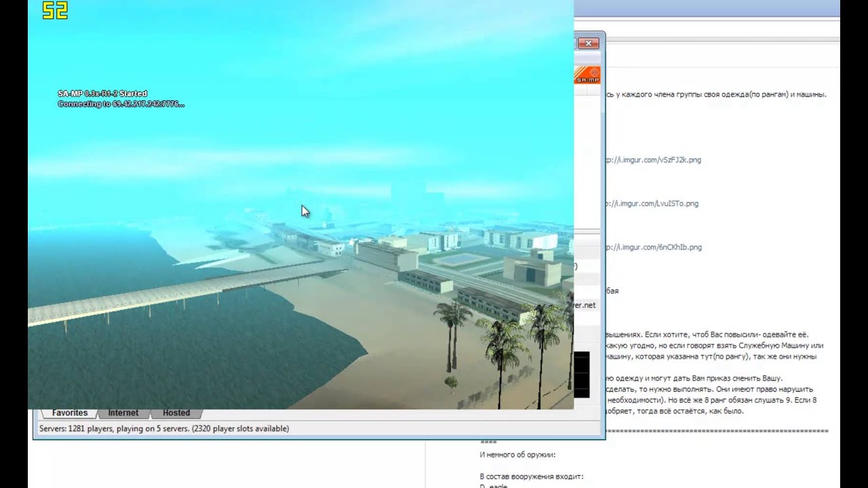Viewport: 868px width, 488px height.
Task: Open the imgur link ending LvuISTo.png
Action: [x=652, y=203]
